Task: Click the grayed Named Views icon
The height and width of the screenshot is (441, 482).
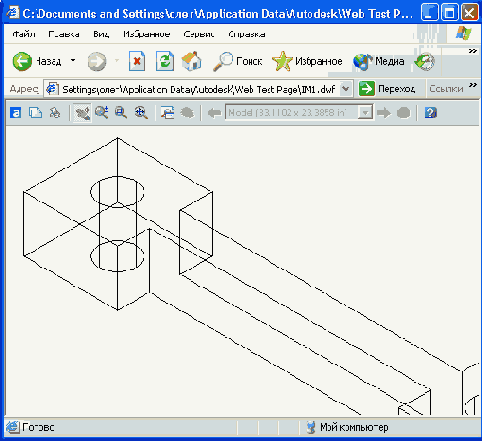Action: click(x=187, y=113)
